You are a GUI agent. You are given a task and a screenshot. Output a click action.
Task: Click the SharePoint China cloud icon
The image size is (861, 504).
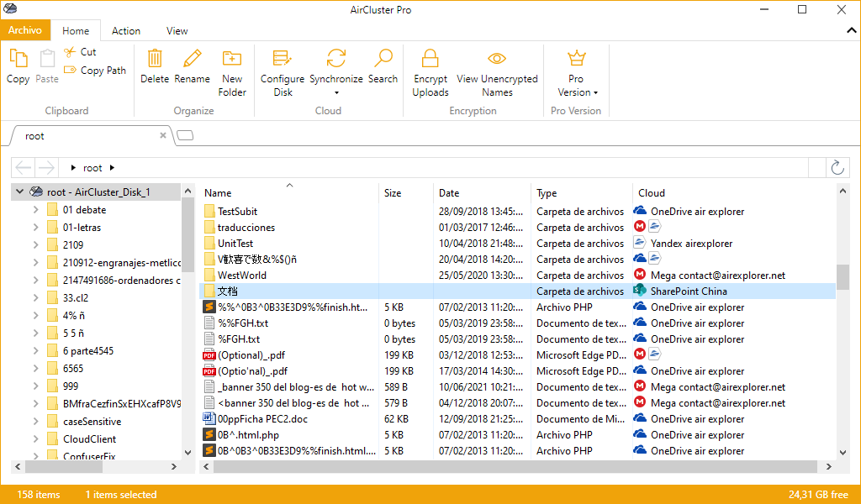coord(640,290)
